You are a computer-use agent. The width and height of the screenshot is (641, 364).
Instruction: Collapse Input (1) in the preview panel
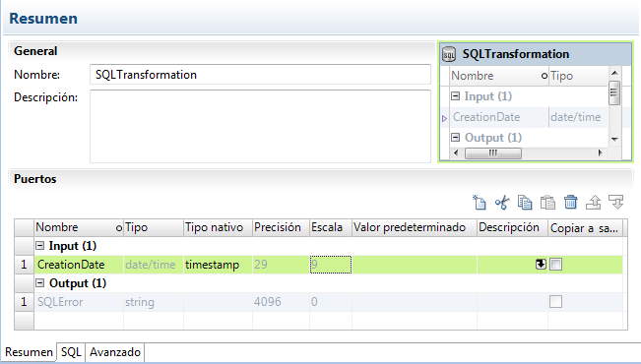point(456,96)
